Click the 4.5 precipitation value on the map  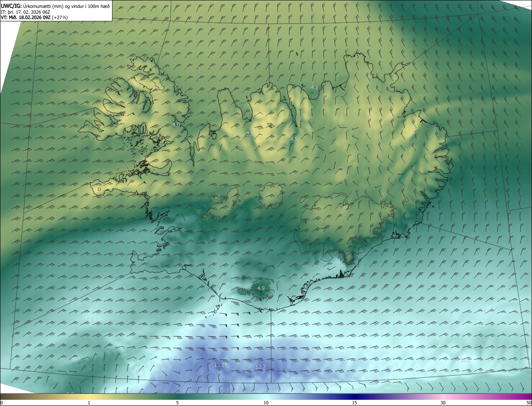[x=294, y=139]
